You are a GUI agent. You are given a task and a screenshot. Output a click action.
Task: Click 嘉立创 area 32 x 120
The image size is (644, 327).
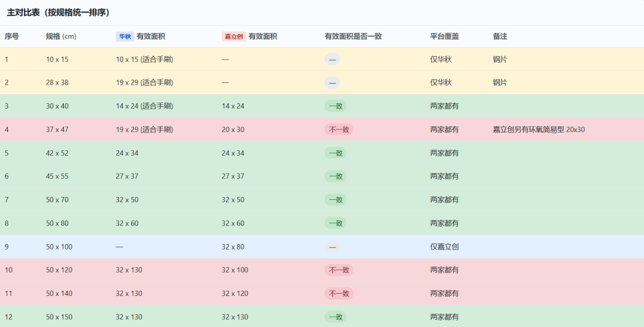click(235, 294)
